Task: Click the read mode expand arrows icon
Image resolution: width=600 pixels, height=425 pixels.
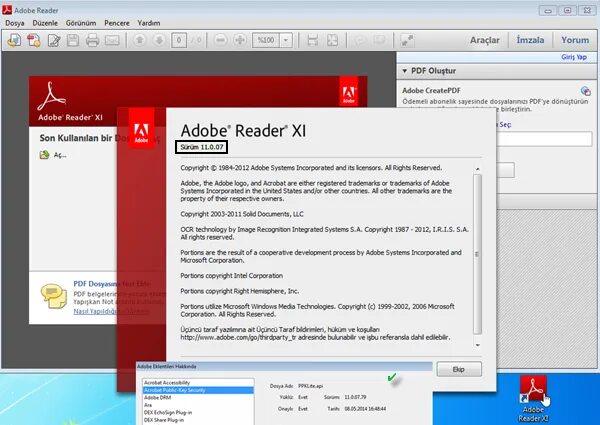Action: point(407,40)
